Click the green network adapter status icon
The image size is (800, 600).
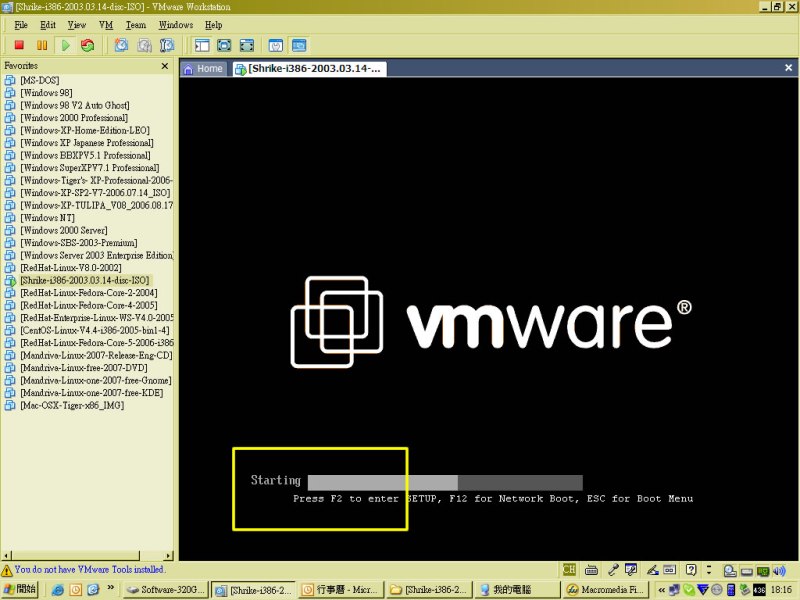coord(763,571)
